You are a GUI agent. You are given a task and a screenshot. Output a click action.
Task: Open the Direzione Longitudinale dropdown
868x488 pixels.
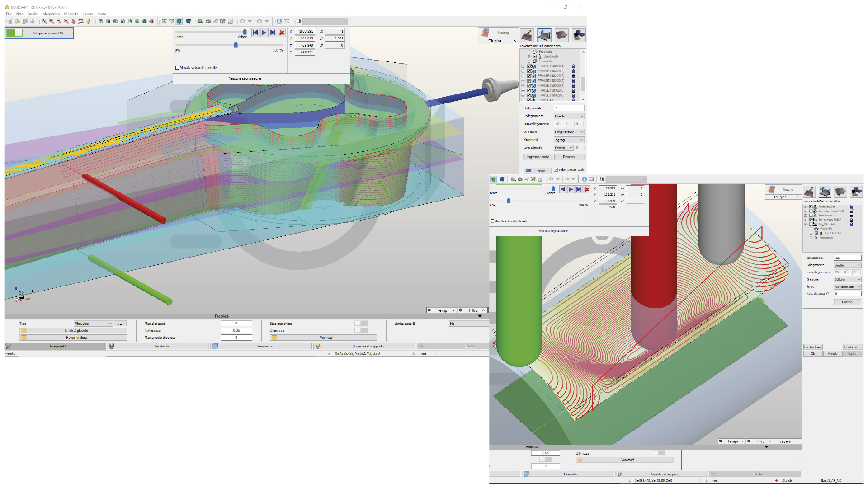tap(569, 132)
